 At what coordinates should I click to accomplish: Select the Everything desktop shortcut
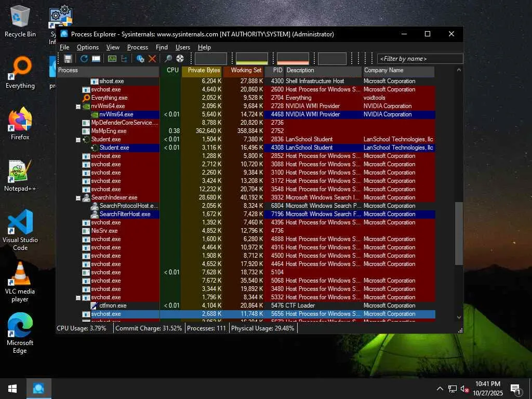pyautogui.click(x=20, y=73)
